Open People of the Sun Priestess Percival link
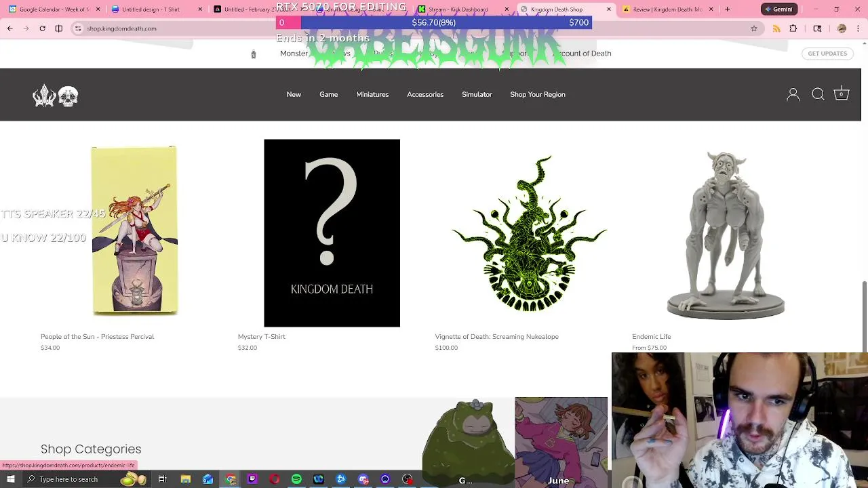The width and height of the screenshot is (868, 488). (x=97, y=337)
